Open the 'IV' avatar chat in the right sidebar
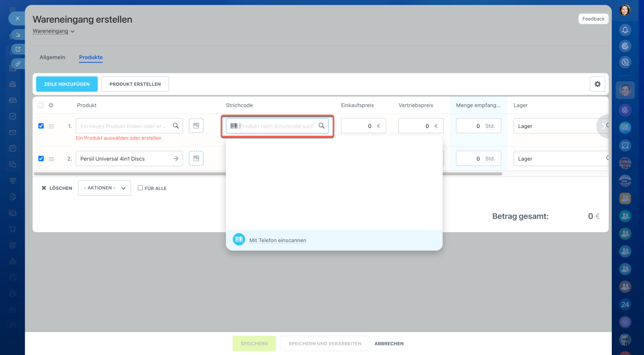Image resolution: width=644 pixels, height=355 pixels. pos(625,321)
